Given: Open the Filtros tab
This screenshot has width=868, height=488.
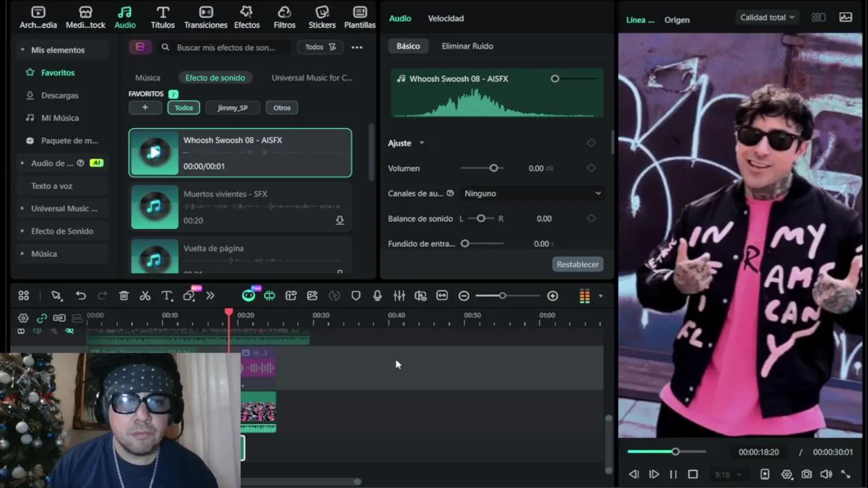Looking at the screenshot, I should [285, 18].
